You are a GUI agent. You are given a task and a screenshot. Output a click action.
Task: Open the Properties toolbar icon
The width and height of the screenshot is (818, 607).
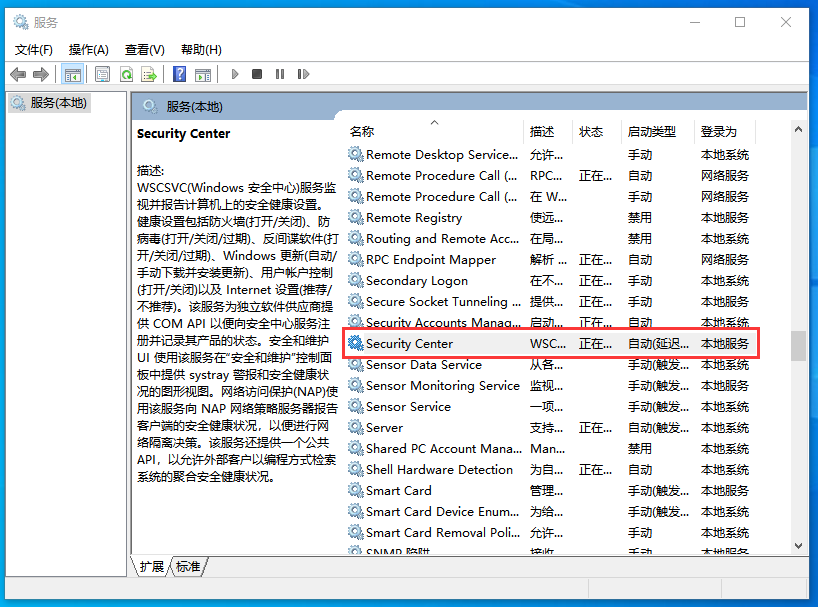(x=102, y=74)
